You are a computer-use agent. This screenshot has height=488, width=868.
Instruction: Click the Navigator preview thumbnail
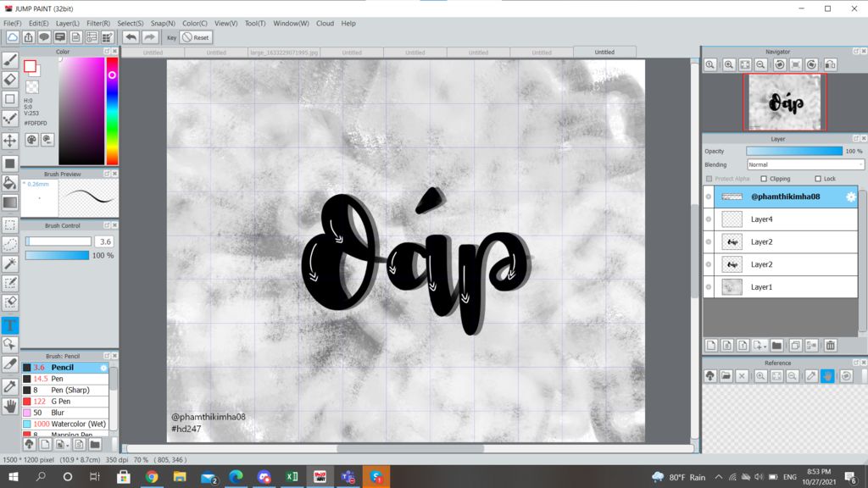click(x=784, y=103)
